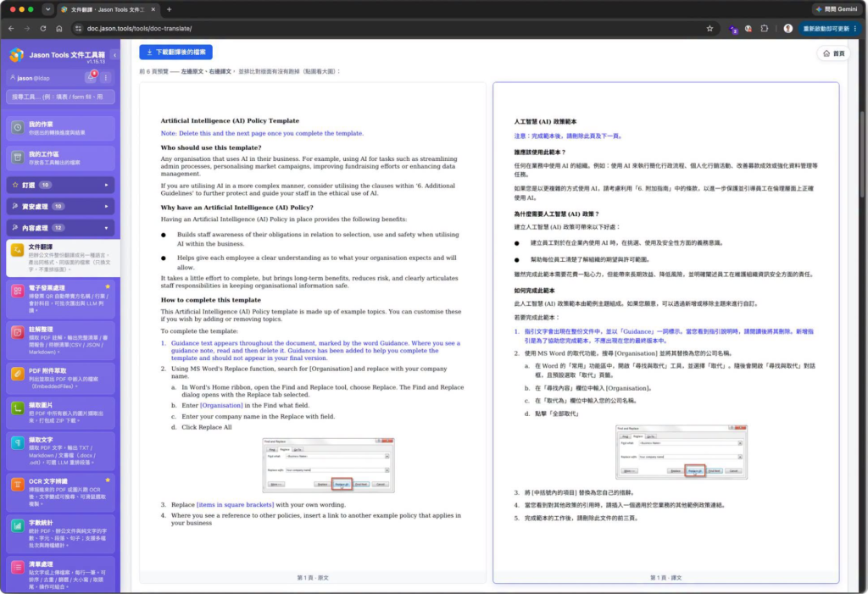Select the 文件翻譯 translate tool icon

17,250
